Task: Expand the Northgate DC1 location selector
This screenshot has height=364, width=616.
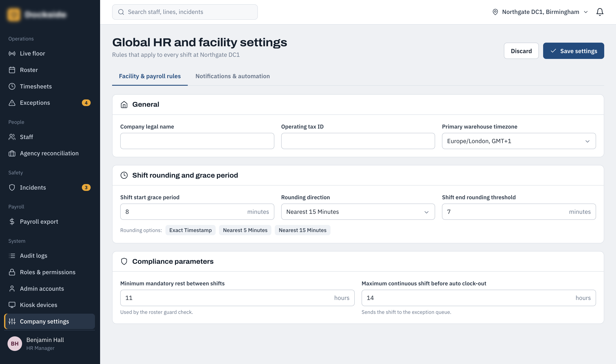Action: (540, 12)
